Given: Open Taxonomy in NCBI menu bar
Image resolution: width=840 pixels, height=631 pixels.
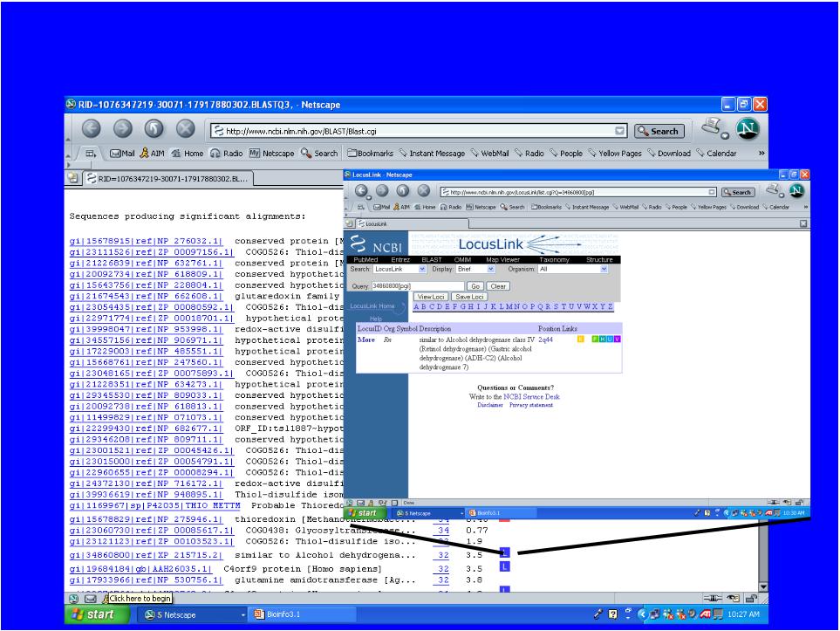Looking at the screenshot, I should point(554,259).
